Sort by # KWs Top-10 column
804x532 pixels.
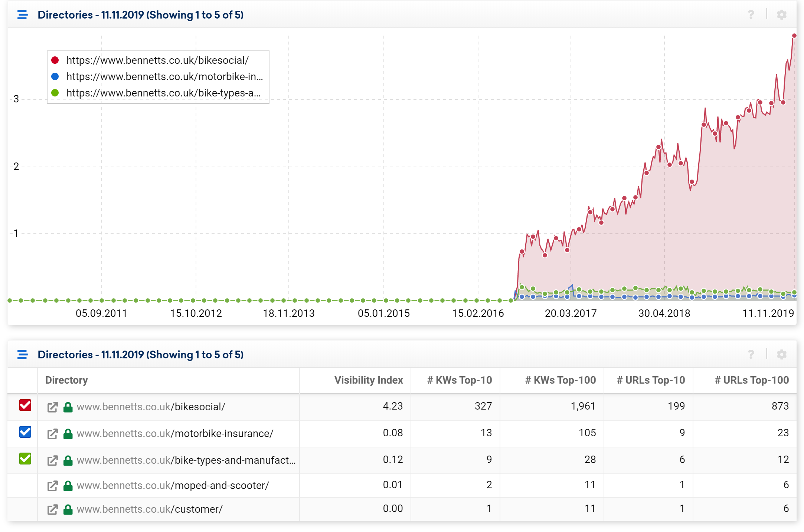click(459, 380)
